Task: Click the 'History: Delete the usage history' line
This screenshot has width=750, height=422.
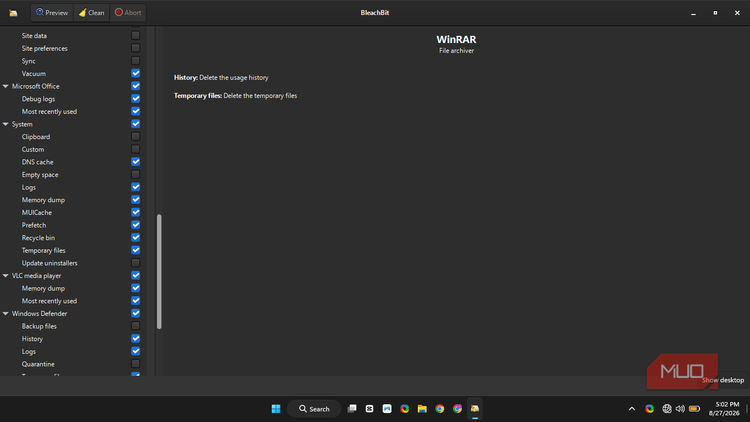Action: [221, 78]
